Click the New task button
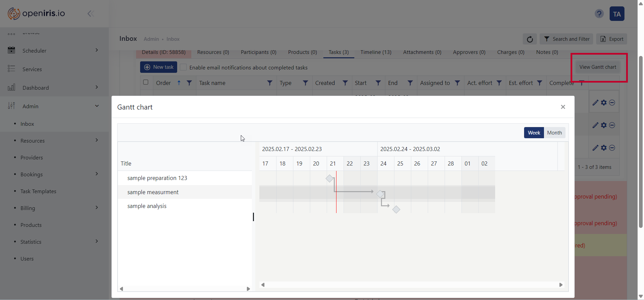 coord(159,67)
